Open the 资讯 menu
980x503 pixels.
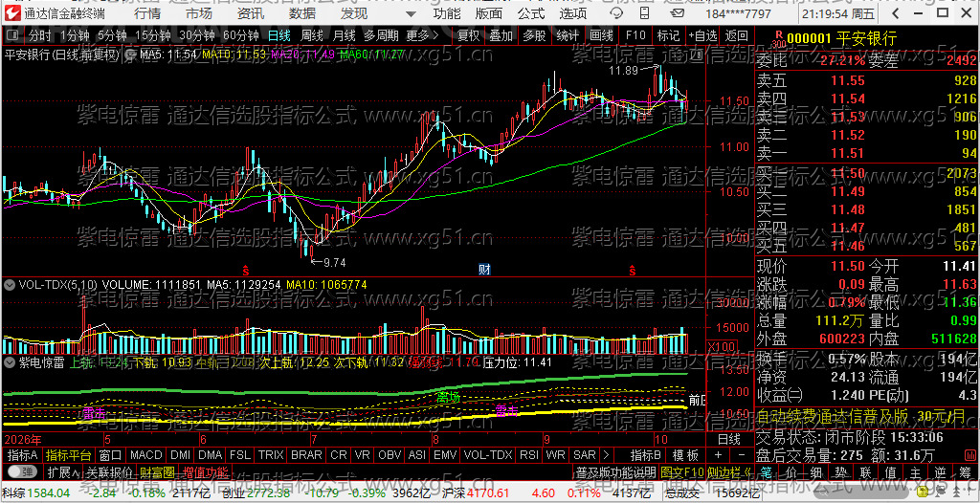250,13
